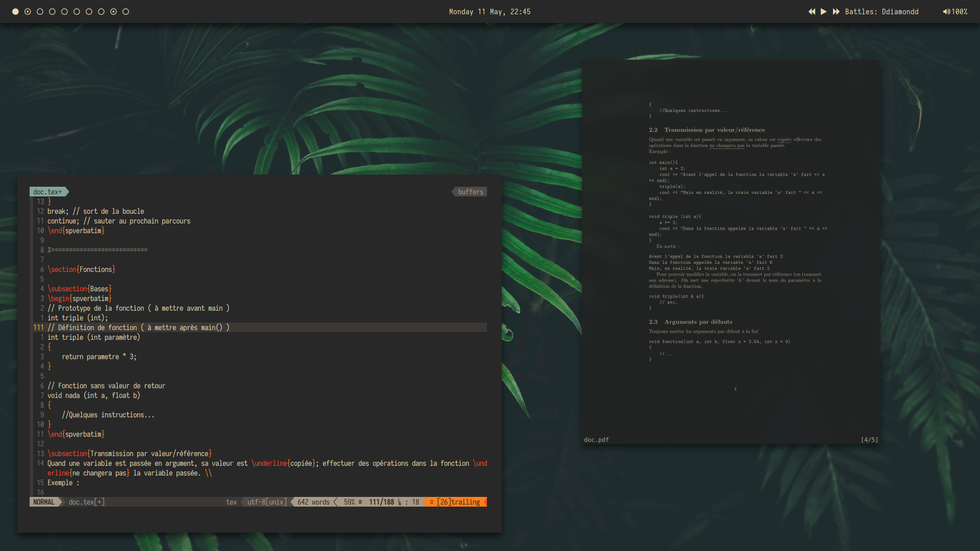Viewport: 980px width, 551px height.
Task: Select the first filled workspace indicator
Action: (x=15, y=12)
